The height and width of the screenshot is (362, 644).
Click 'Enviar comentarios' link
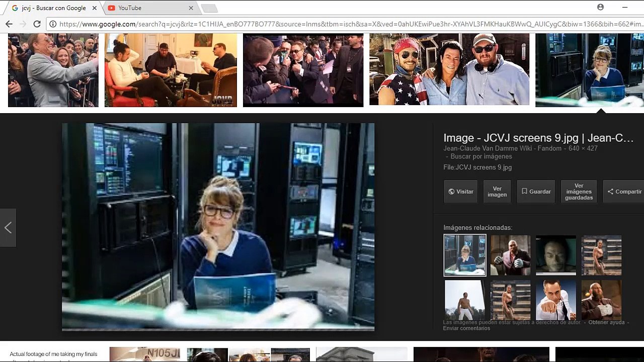click(466, 328)
